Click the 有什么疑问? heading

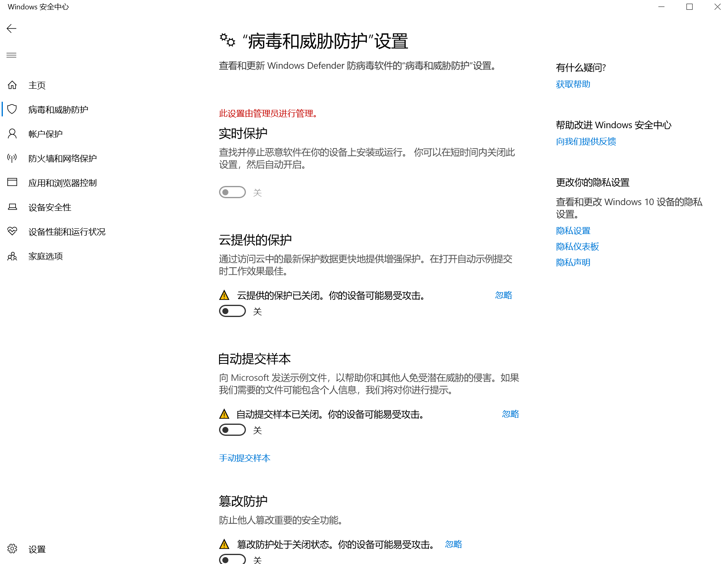click(581, 68)
